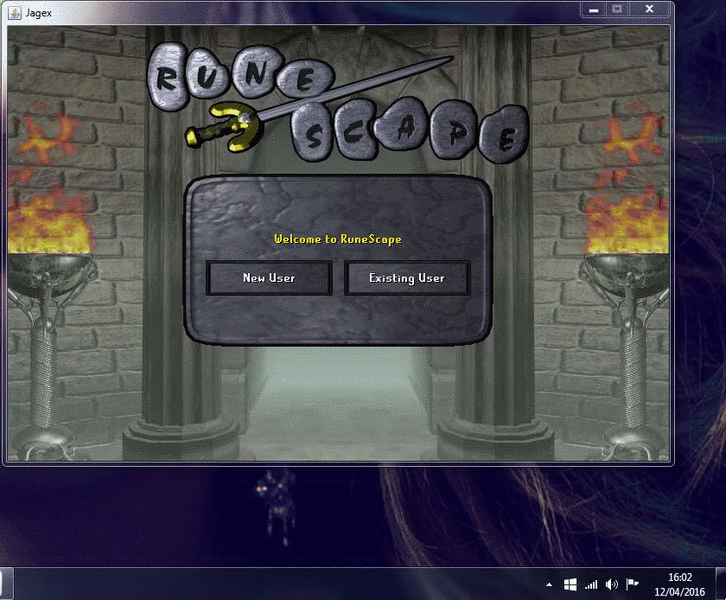The width and height of the screenshot is (726, 600).
Task: Click the 'Jagex' window title text
Action: coord(38,13)
